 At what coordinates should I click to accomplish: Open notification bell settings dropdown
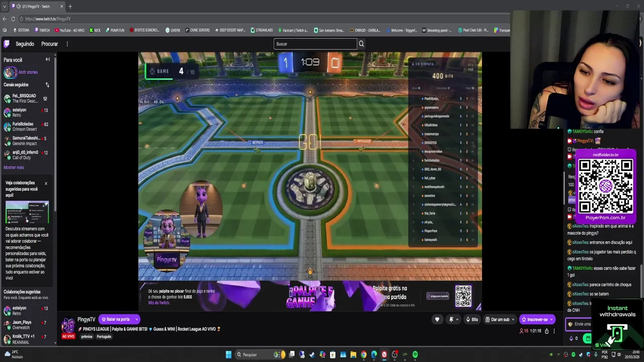coord(453,319)
